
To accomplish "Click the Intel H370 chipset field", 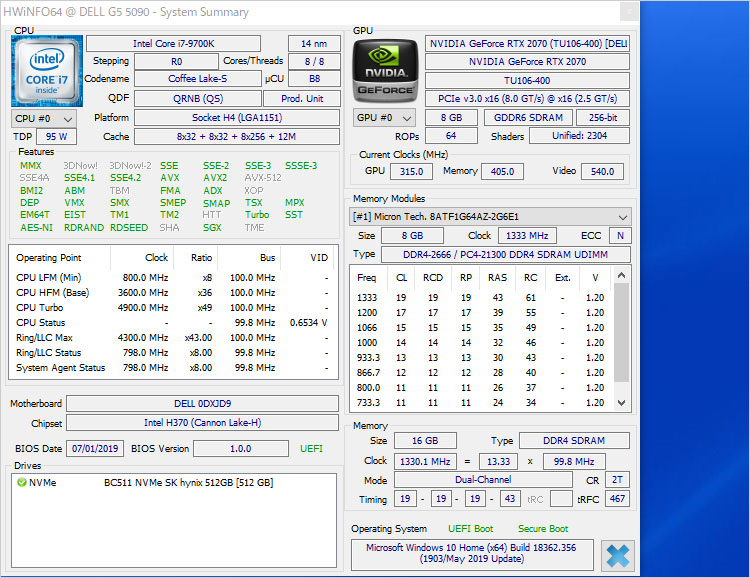I will pos(203,423).
